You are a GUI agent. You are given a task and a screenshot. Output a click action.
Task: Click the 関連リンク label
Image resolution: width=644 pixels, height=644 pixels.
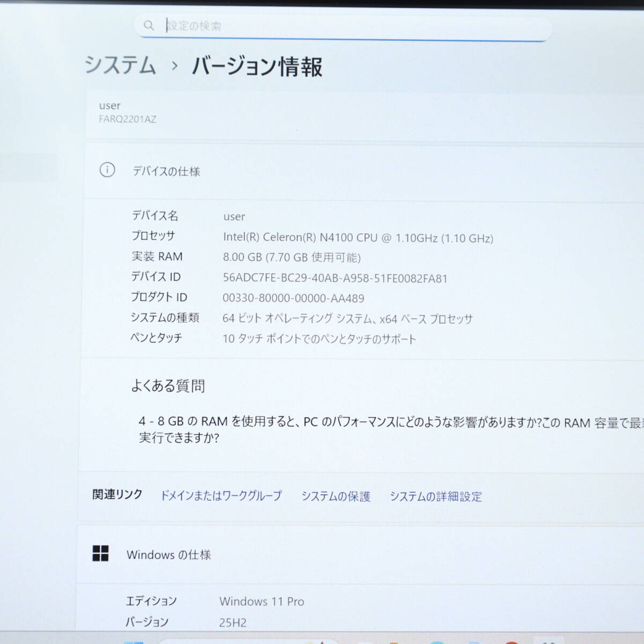(x=117, y=494)
